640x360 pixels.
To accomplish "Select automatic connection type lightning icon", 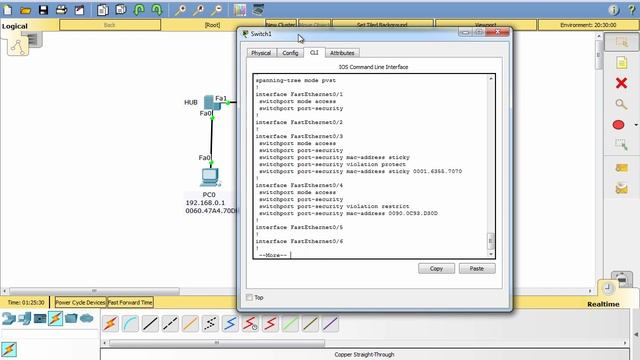I will pos(110,324).
